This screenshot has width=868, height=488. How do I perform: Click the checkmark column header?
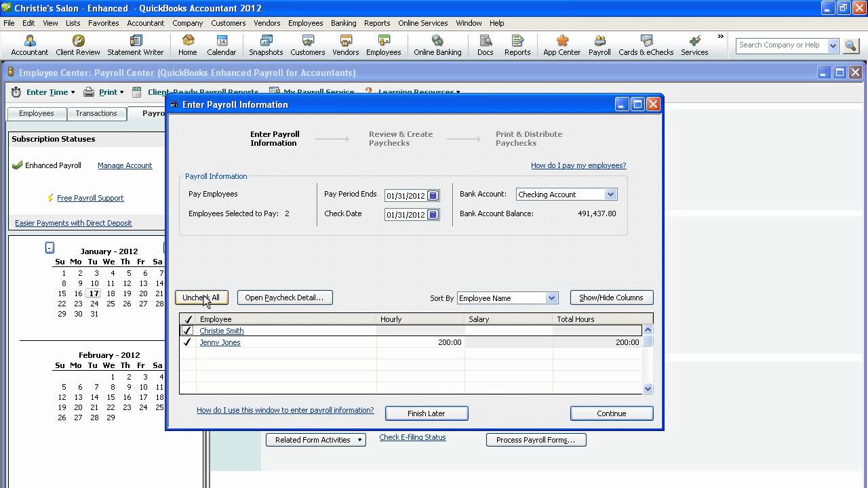188,319
